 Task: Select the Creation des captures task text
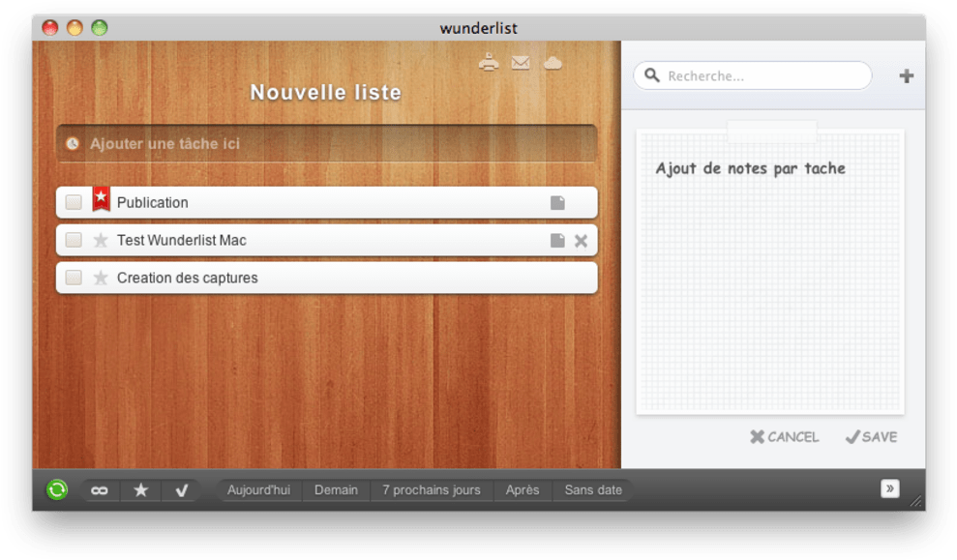[188, 279]
